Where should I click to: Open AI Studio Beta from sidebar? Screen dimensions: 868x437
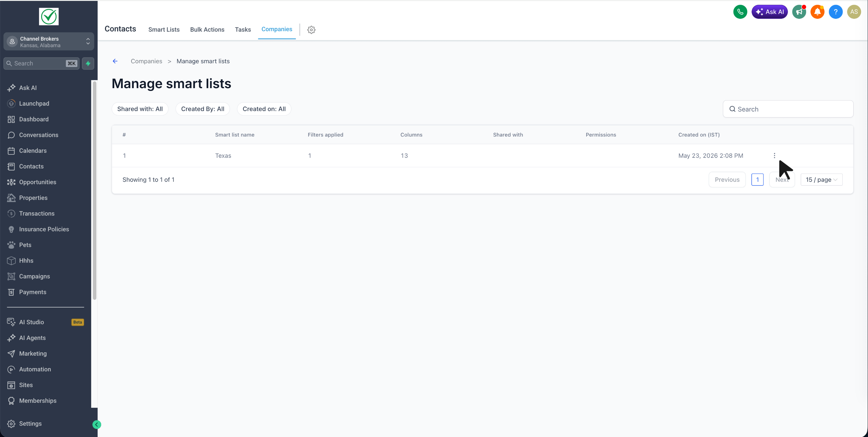tap(46, 322)
